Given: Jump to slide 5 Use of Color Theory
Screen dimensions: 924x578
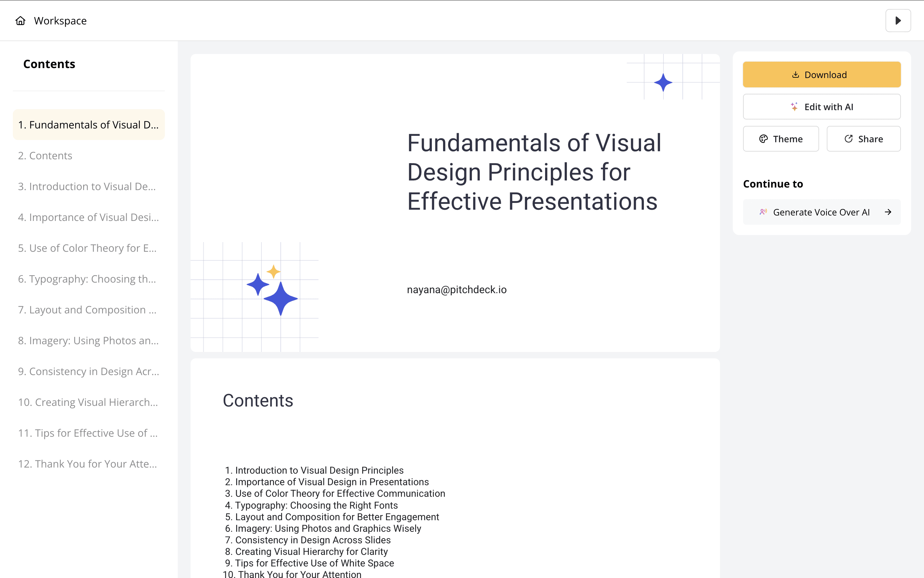Looking at the screenshot, I should point(89,248).
